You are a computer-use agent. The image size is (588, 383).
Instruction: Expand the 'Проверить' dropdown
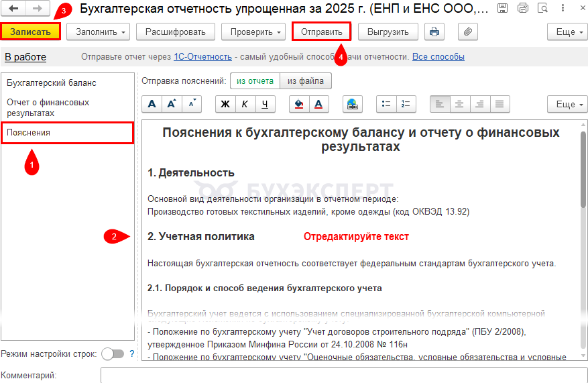(253, 32)
